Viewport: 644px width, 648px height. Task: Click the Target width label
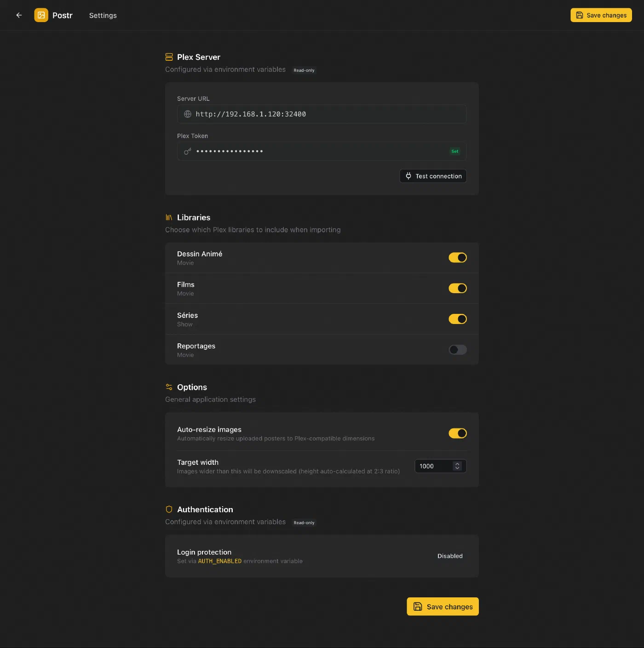point(198,463)
